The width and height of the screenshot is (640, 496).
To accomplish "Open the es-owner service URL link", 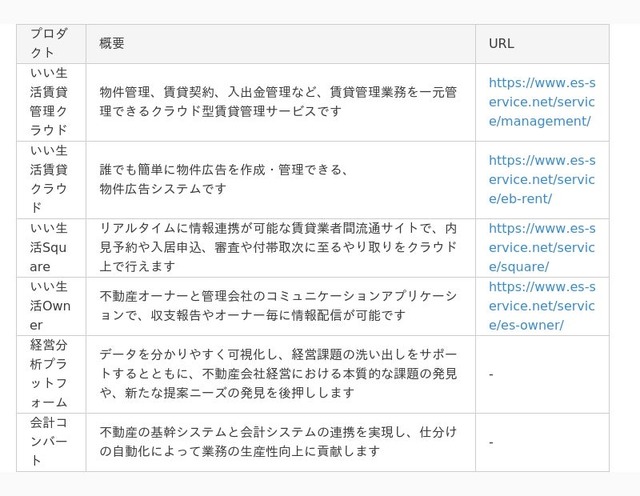I will coord(542,306).
